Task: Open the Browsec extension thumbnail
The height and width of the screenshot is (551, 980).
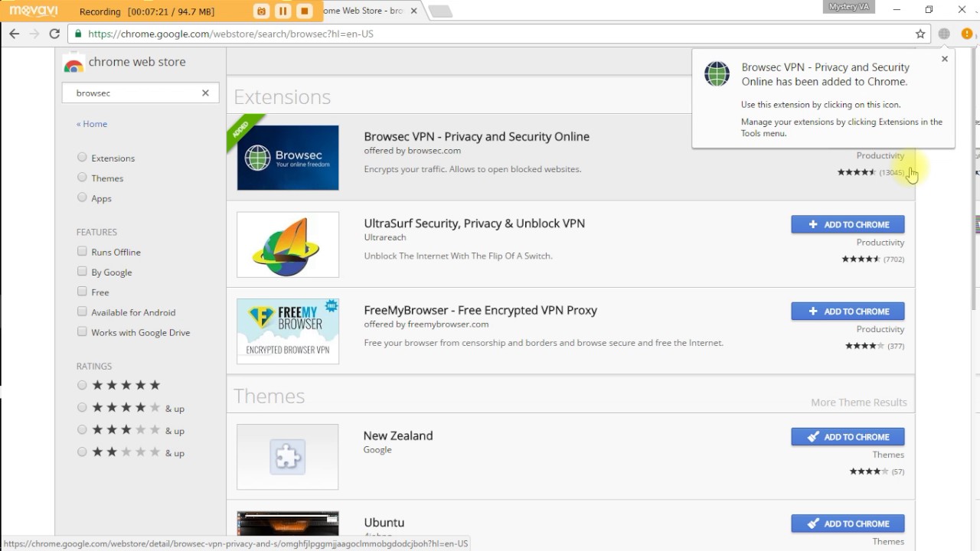Action: [288, 158]
